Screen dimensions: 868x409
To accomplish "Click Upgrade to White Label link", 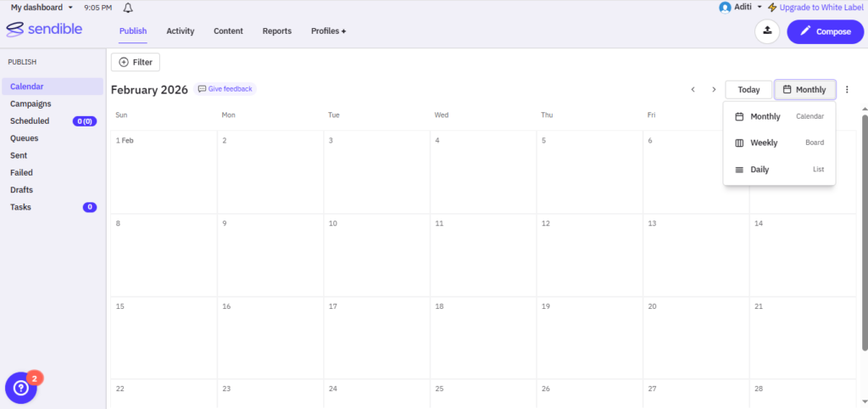I will click(821, 8).
